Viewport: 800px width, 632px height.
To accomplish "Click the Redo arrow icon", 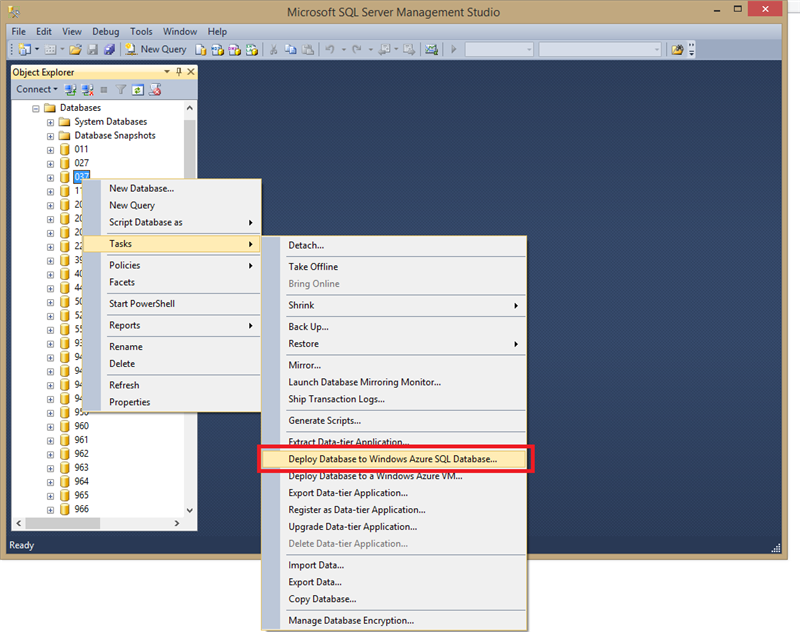I will point(357,49).
